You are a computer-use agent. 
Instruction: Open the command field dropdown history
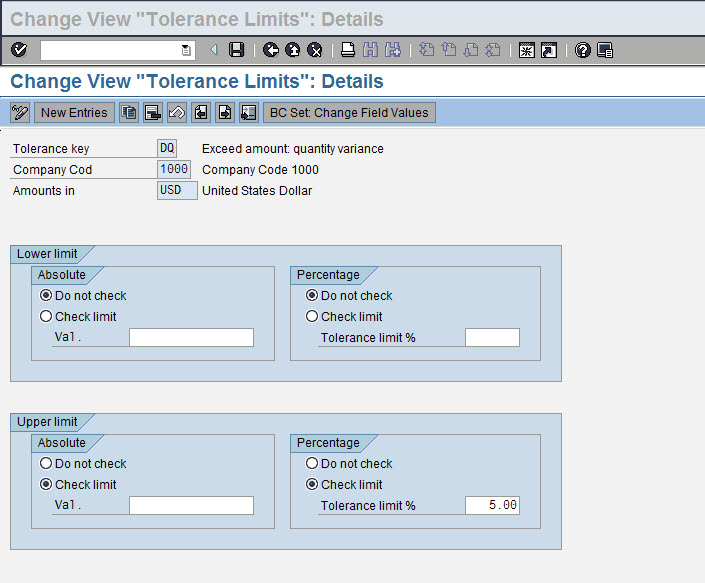coord(186,50)
